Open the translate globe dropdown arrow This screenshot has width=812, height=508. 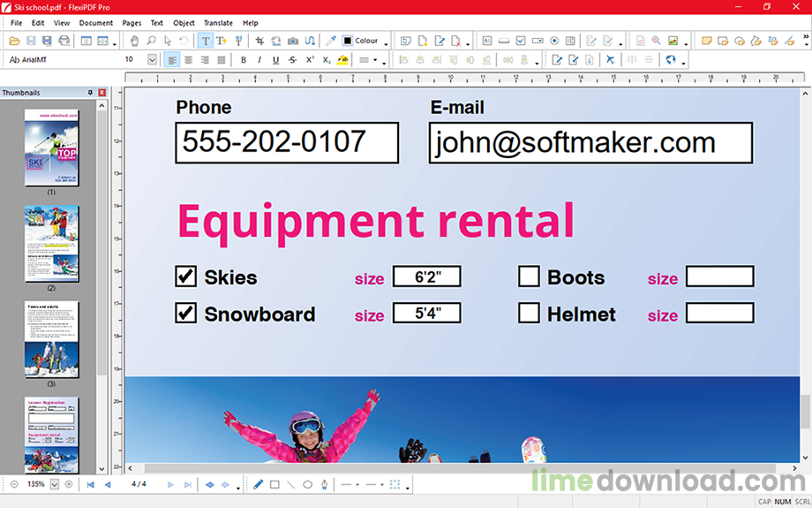tap(683, 63)
